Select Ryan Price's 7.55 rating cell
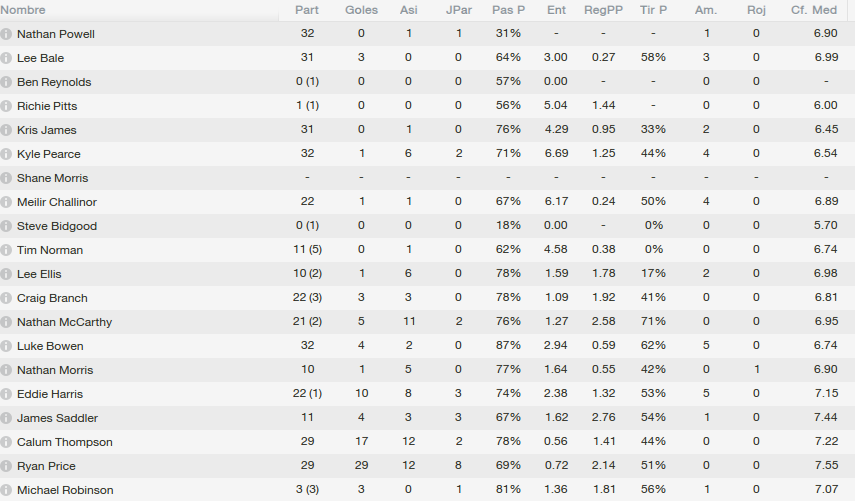This screenshot has width=855, height=501. [x=825, y=466]
